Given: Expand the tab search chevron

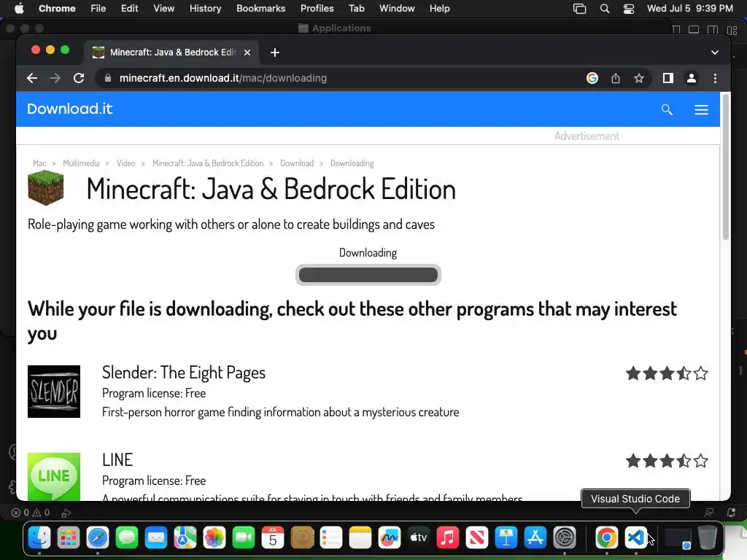Looking at the screenshot, I should pyautogui.click(x=715, y=52).
